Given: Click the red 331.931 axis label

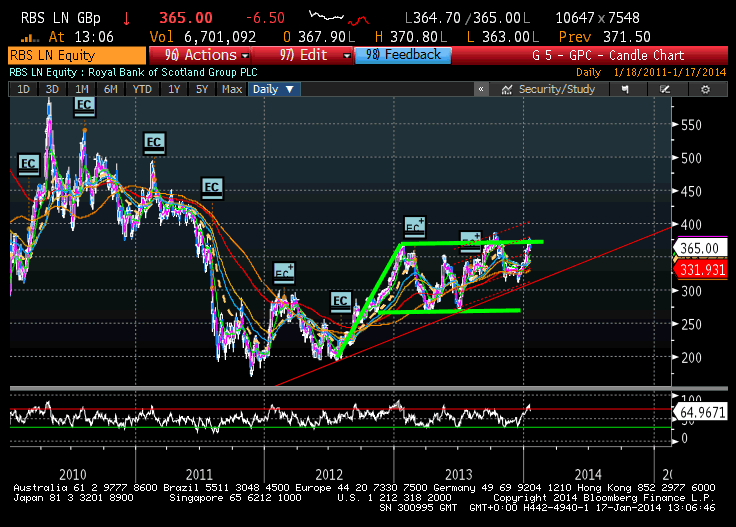Looking at the screenshot, I should [699, 270].
